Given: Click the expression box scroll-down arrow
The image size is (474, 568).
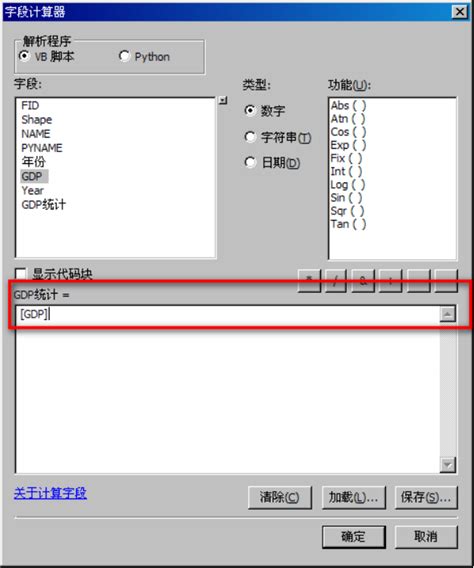Looking at the screenshot, I should coord(448,465).
